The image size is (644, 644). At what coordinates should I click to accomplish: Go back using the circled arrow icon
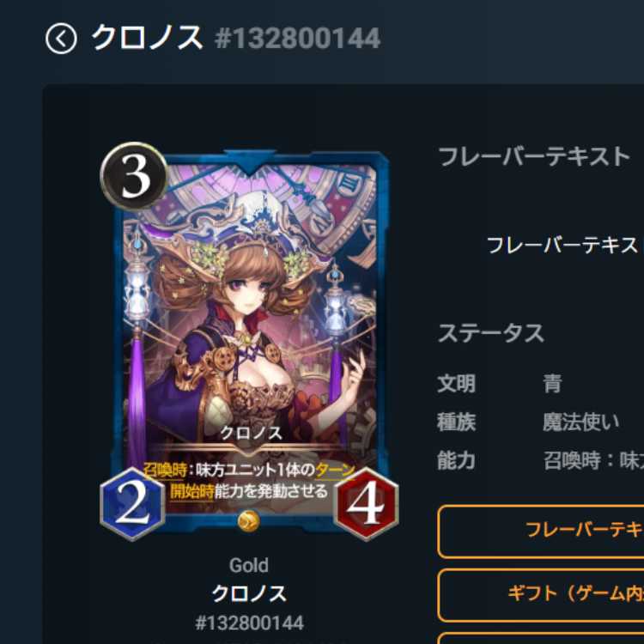[61, 39]
